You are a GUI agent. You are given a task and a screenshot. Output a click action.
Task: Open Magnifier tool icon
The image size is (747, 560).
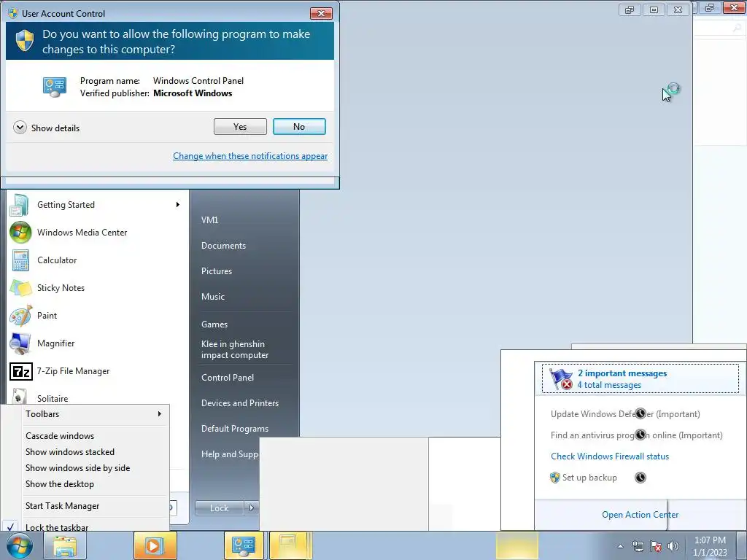(x=20, y=343)
